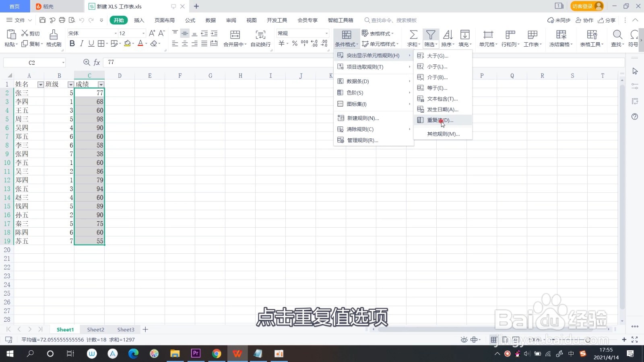Choose the 小于(L) less-than rule
Image resolution: width=644 pixels, height=362 pixels.
(x=443, y=66)
